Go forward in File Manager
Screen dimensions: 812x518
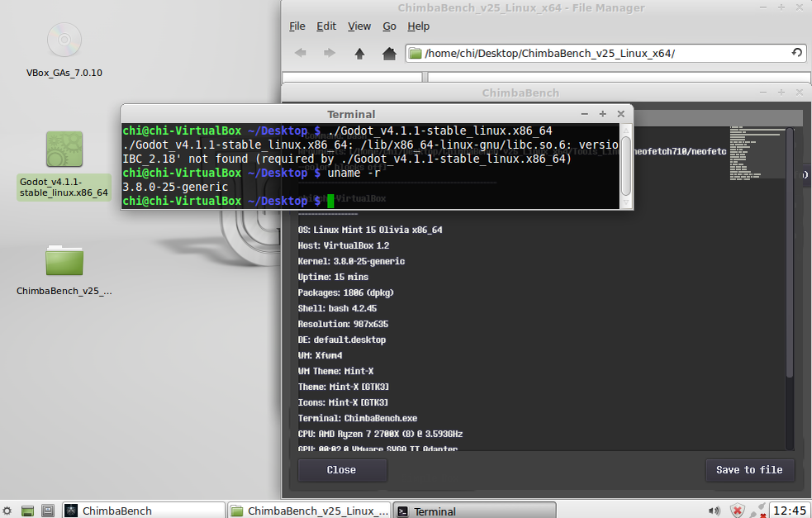[x=330, y=53]
